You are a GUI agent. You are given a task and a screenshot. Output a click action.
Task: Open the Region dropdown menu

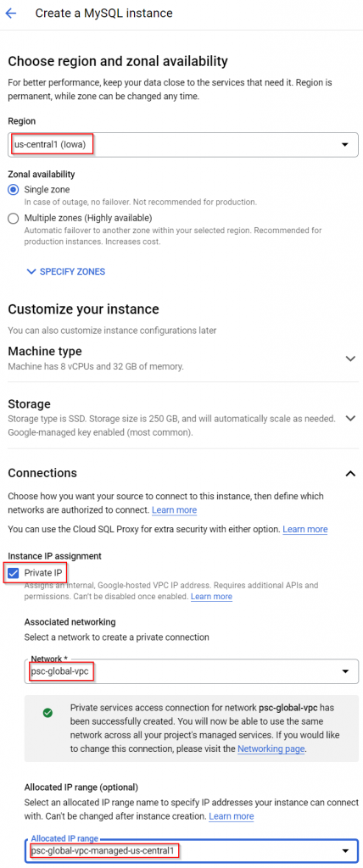[x=183, y=144]
